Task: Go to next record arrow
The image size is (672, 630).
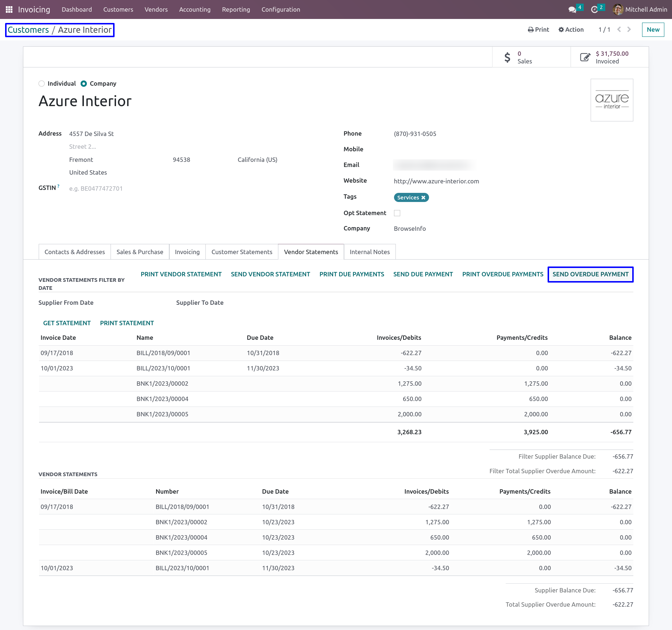Action: point(629,30)
